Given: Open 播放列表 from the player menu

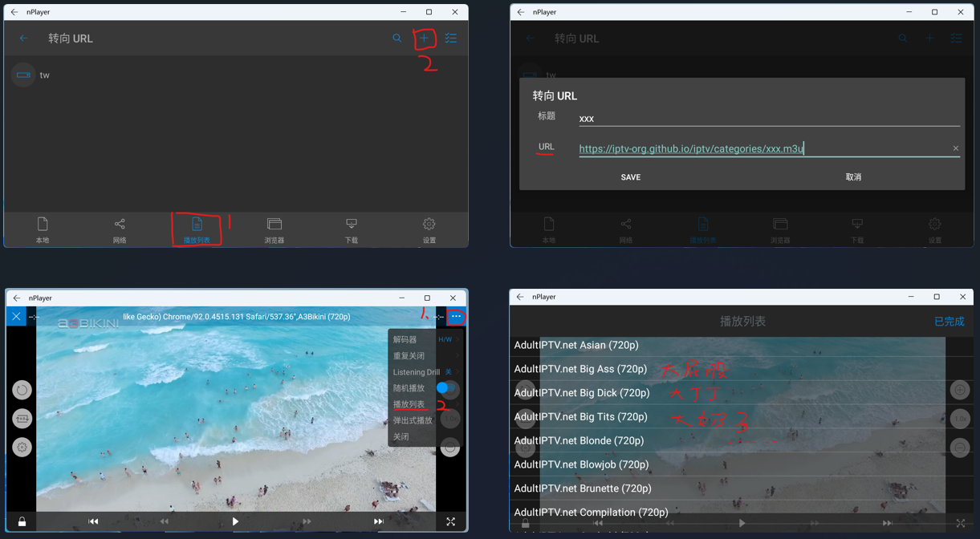Looking at the screenshot, I should point(409,404).
